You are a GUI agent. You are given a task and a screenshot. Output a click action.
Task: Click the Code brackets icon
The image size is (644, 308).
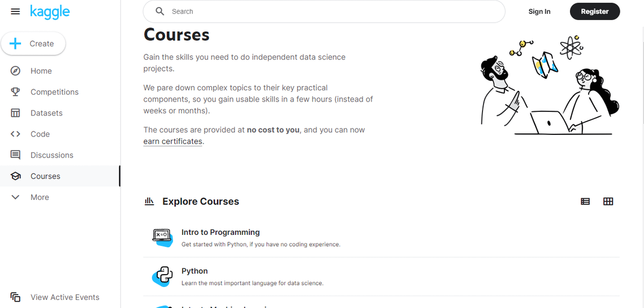16,134
